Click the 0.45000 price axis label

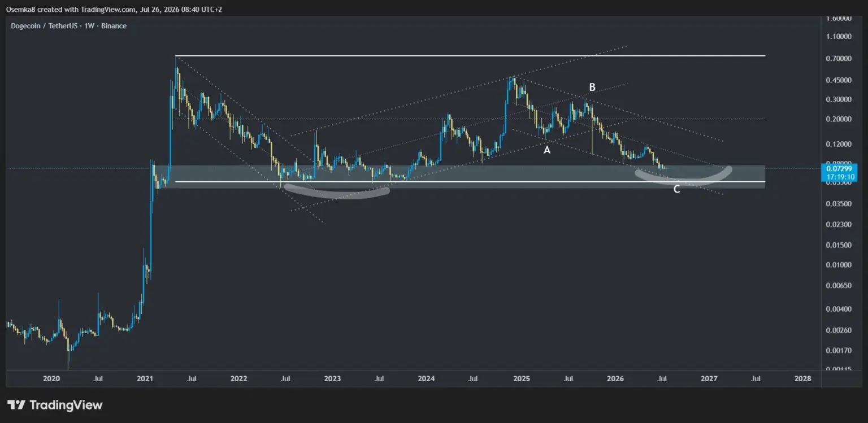(838, 80)
